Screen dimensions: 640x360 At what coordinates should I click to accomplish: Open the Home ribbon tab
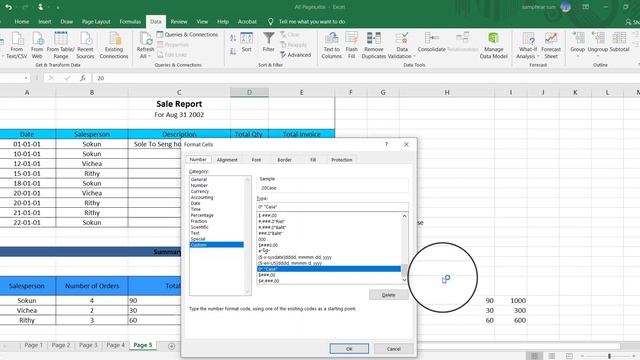[22, 22]
